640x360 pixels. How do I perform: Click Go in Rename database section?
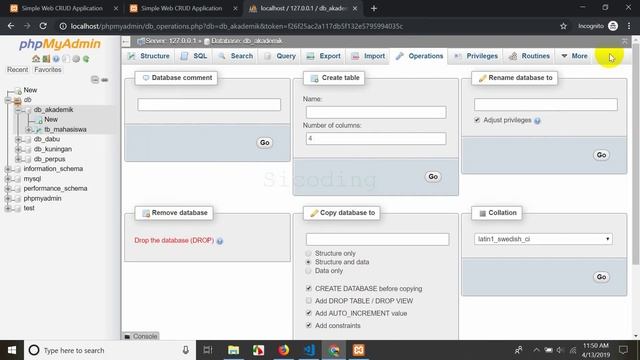(x=601, y=155)
